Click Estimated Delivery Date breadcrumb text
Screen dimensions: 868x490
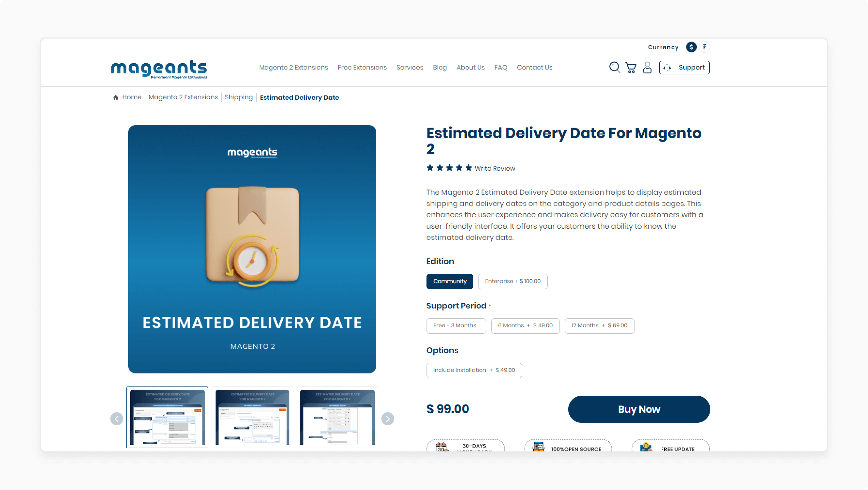[x=299, y=97]
